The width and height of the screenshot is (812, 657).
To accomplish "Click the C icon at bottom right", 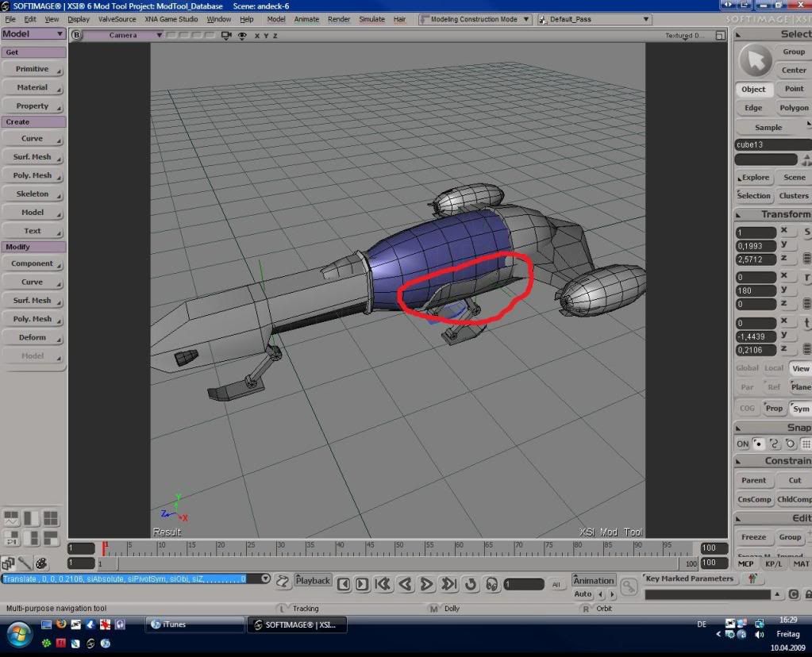I will coord(794,594).
